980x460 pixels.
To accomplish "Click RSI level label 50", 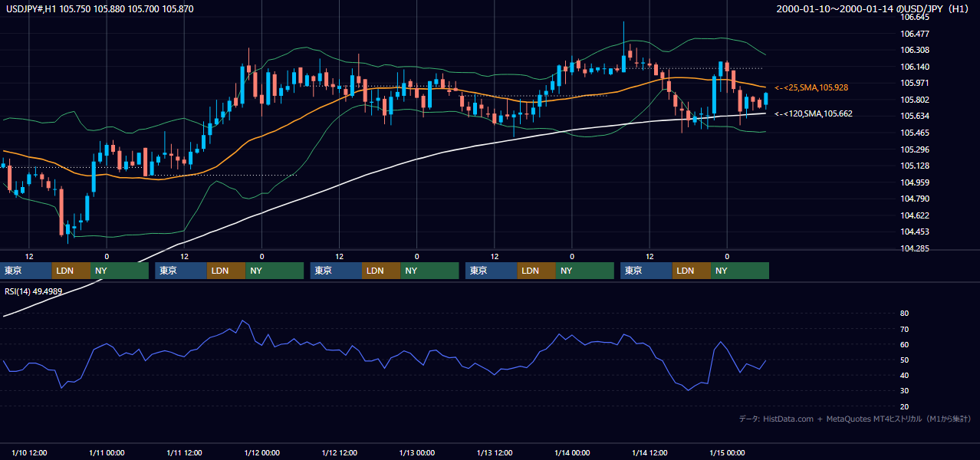I will pyautogui.click(x=904, y=360).
